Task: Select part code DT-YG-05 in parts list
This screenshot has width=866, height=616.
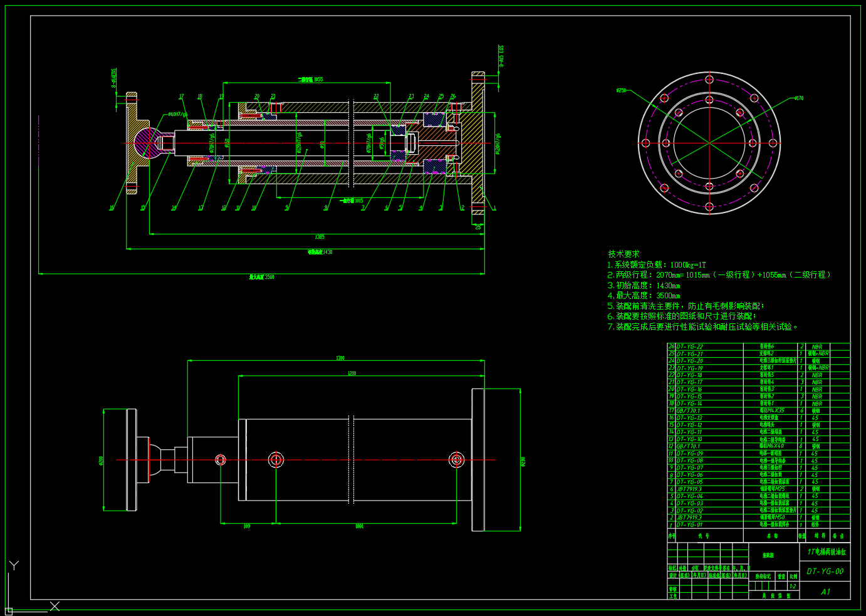Action: 690,482
